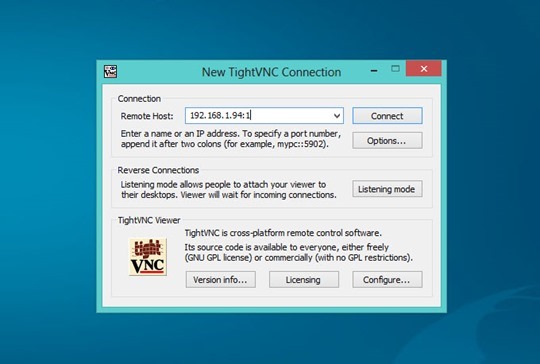Screen dimensions: 540x364
Task: Click the 'TightVNC Viewer' group label
Action: point(149,220)
